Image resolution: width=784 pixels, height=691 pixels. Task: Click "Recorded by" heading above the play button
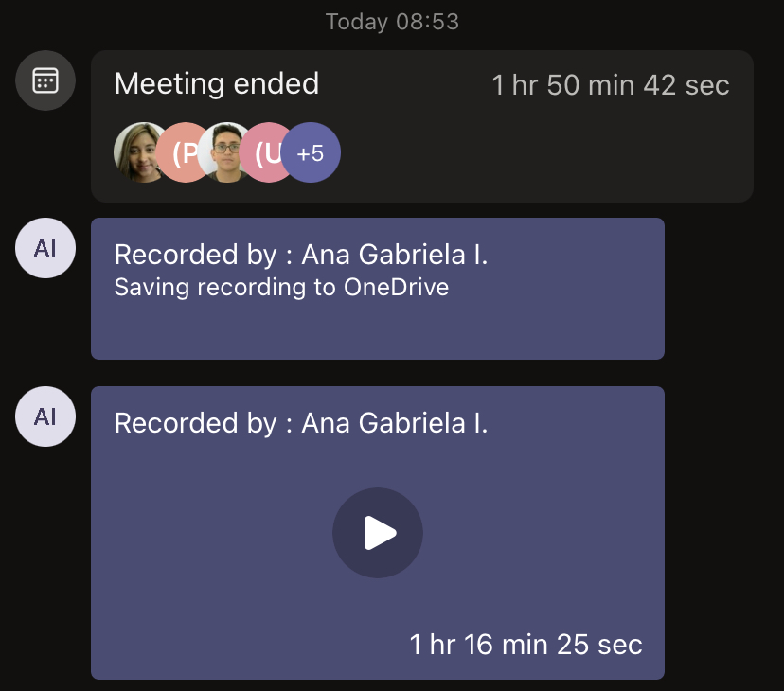click(x=300, y=423)
